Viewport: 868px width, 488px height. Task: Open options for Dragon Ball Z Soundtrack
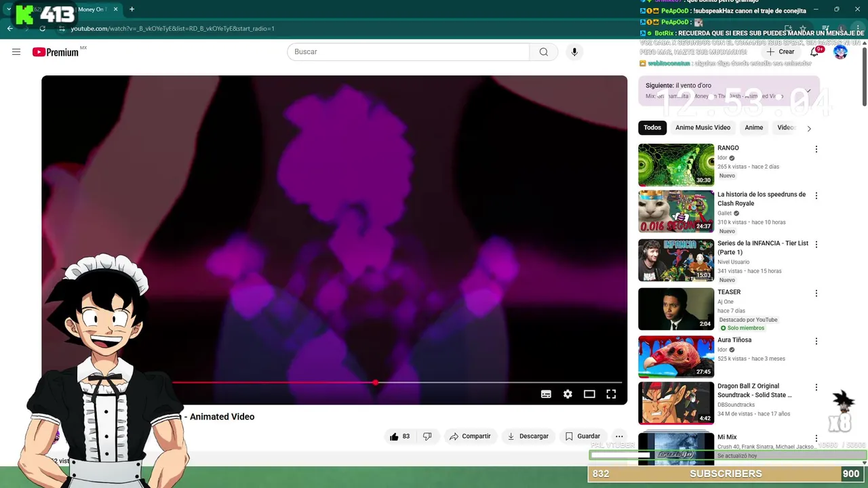pos(816,388)
